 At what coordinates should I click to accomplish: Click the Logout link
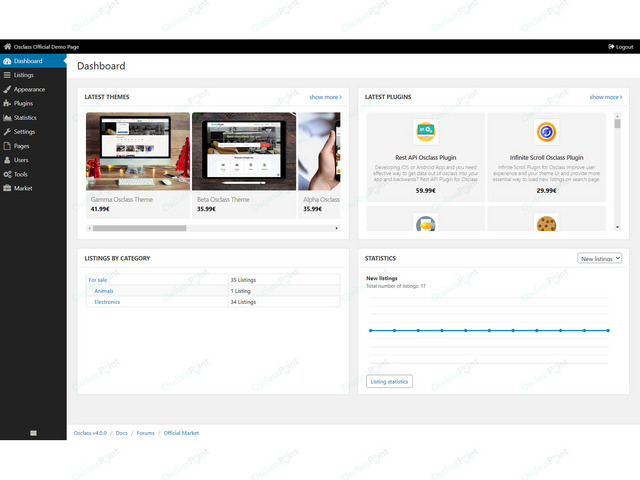pyautogui.click(x=620, y=47)
